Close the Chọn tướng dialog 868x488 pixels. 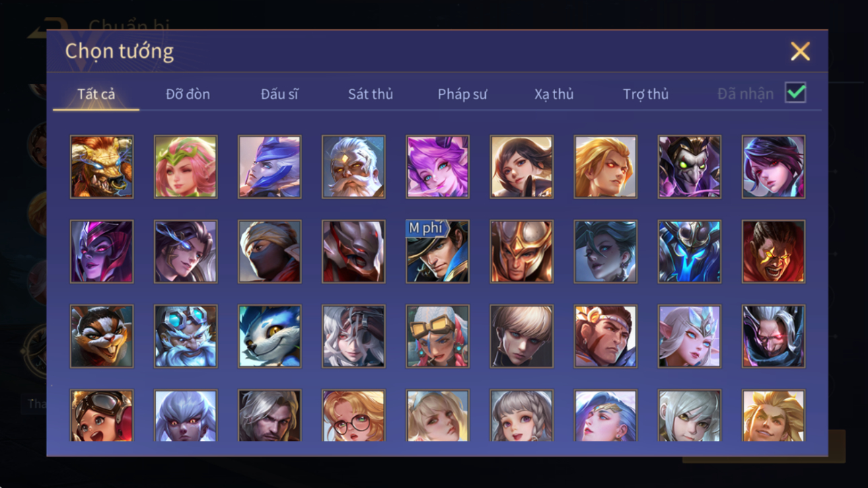800,51
